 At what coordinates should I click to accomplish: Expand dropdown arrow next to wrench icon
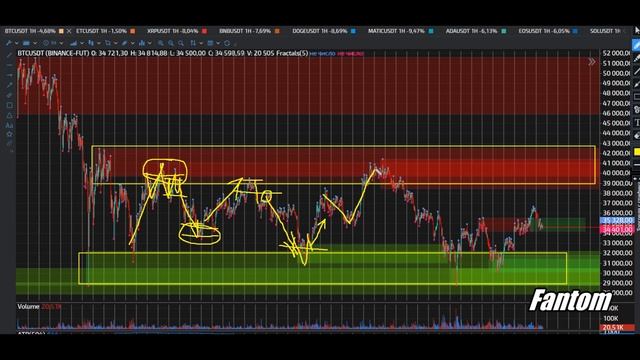coord(16,43)
